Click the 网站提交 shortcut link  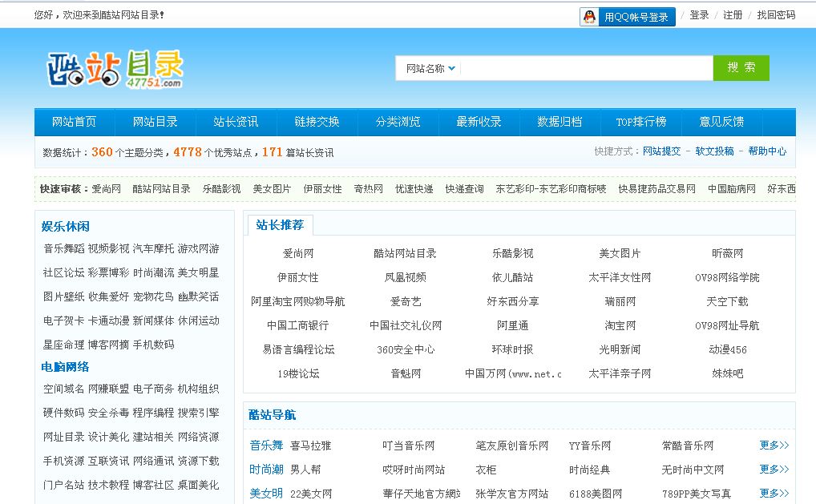pyautogui.click(x=661, y=151)
